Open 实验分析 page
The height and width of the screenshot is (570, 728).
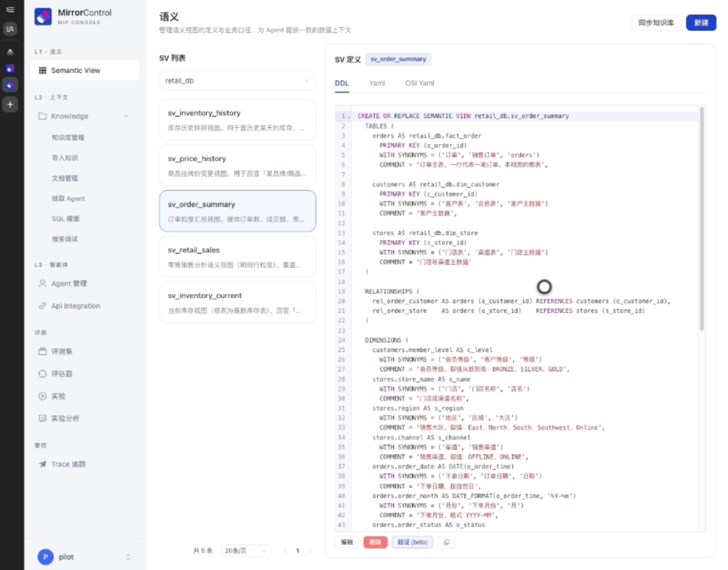tap(65, 418)
